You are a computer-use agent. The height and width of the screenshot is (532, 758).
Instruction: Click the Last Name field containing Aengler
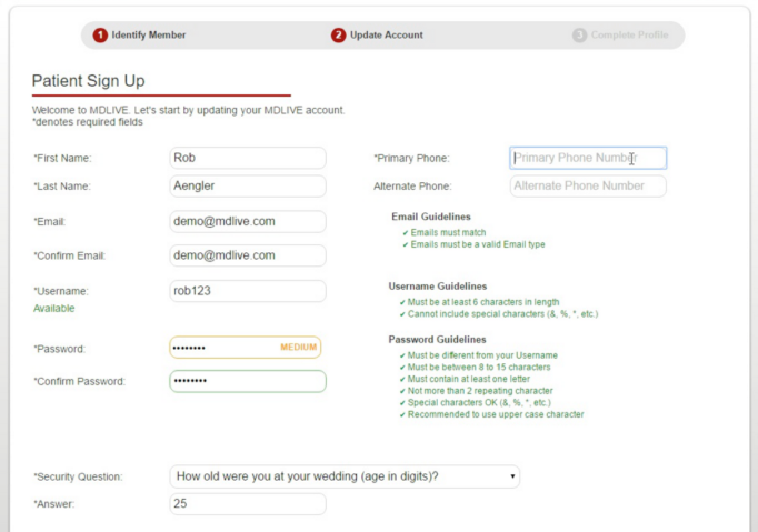pyautogui.click(x=248, y=186)
